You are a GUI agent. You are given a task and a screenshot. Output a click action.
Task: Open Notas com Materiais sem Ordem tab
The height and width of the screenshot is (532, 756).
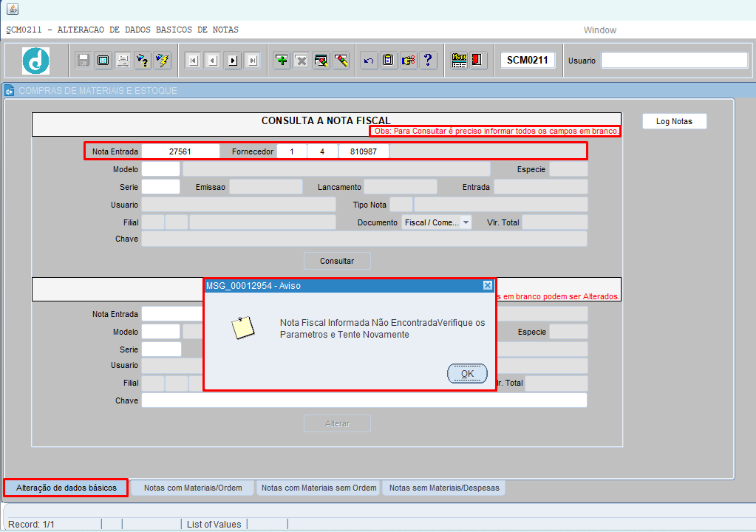319,488
